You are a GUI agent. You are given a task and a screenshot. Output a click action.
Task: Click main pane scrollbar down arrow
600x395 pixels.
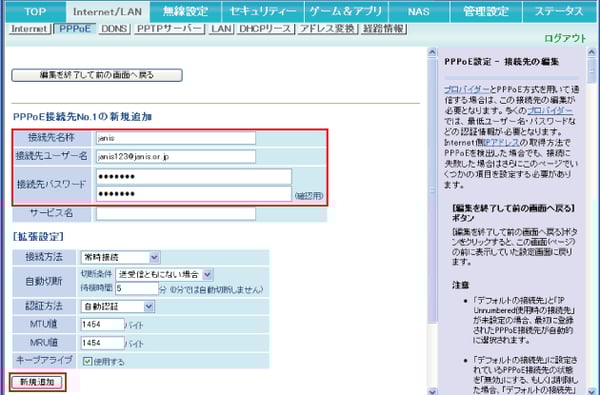click(432, 391)
